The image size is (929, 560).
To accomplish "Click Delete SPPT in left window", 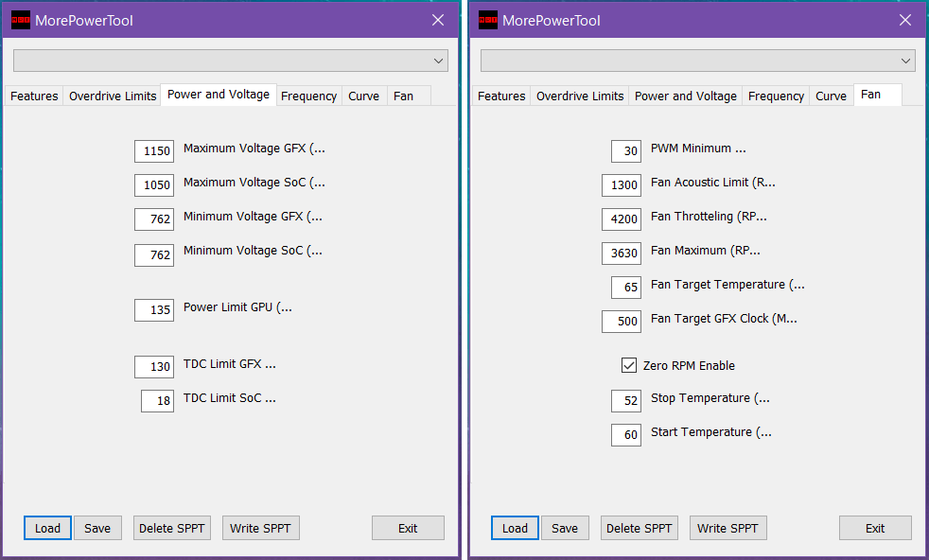I will [172, 528].
